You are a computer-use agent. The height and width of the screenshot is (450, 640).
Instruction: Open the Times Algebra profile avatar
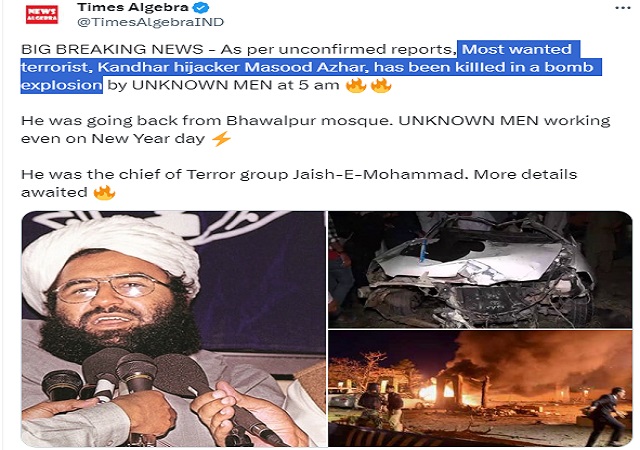point(42,14)
